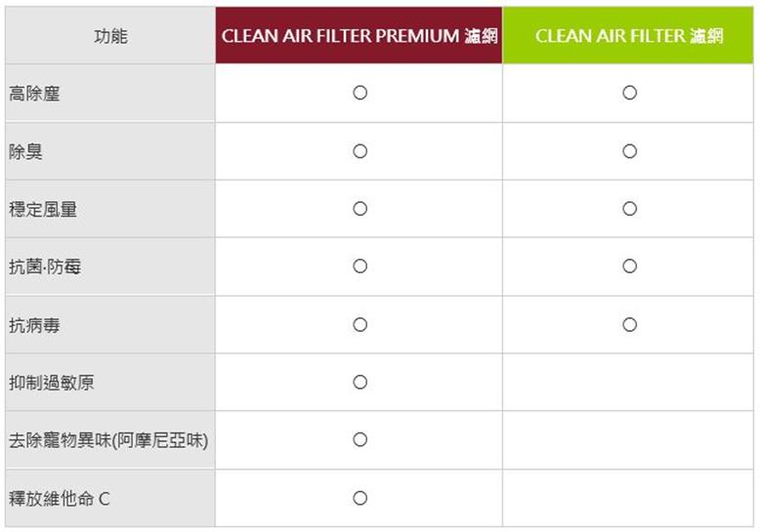Click the Premium circle for 穩定風量
The image size is (760, 532).
(359, 209)
